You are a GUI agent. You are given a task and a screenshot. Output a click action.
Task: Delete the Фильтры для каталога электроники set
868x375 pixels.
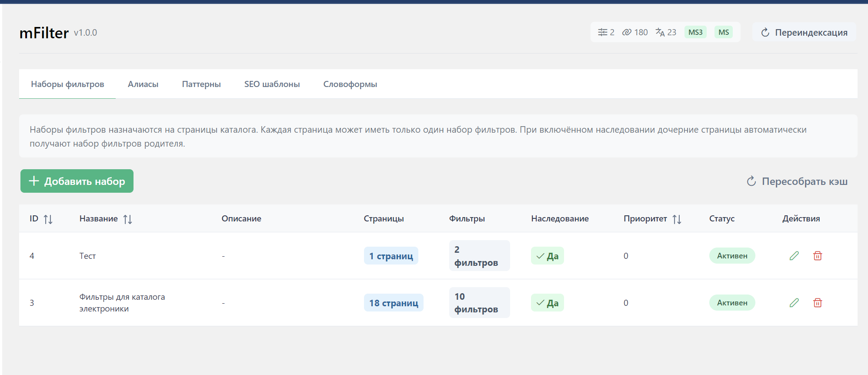[818, 303]
